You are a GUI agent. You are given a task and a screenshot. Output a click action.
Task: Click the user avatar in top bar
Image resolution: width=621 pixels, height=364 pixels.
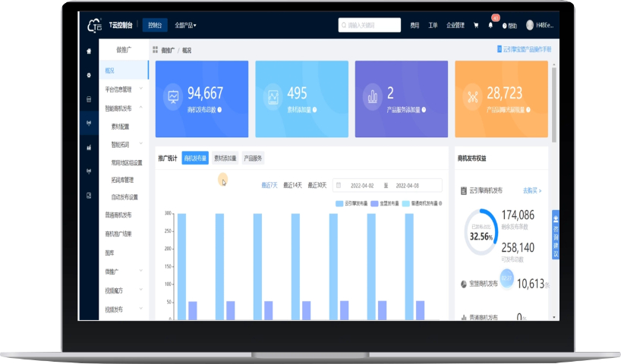tap(530, 25)
